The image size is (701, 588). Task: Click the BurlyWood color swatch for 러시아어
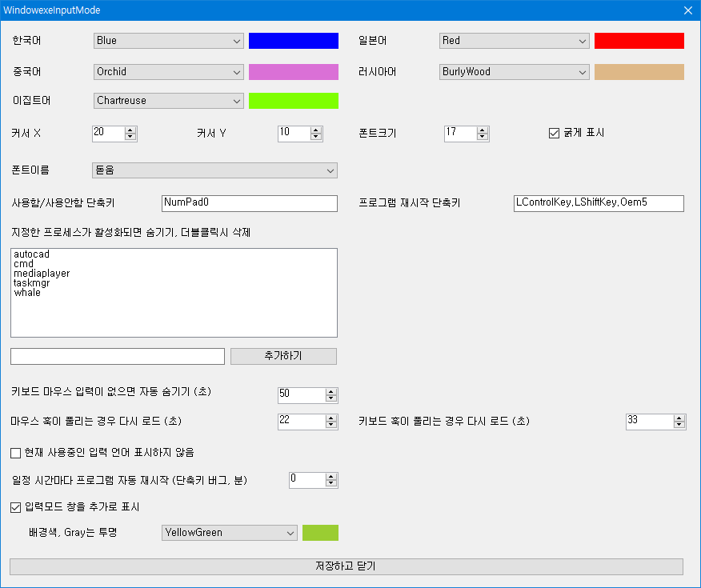pyautogui.click(x=639, y=72)
